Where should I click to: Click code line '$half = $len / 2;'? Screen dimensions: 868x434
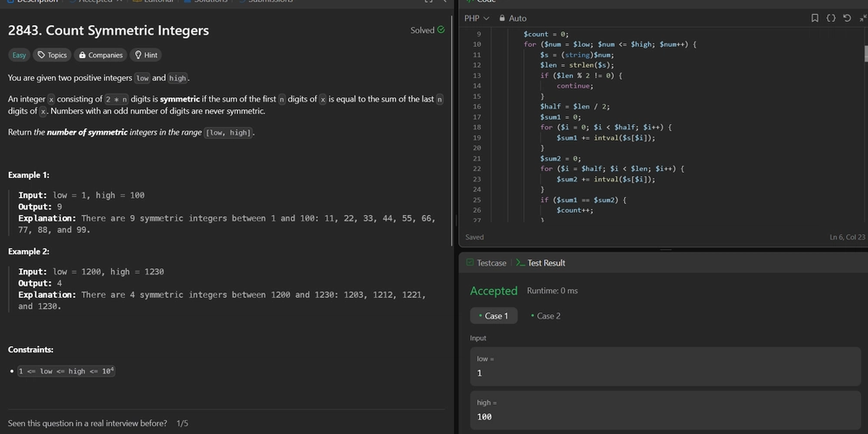pyautogui.click(x=575, y=106)
